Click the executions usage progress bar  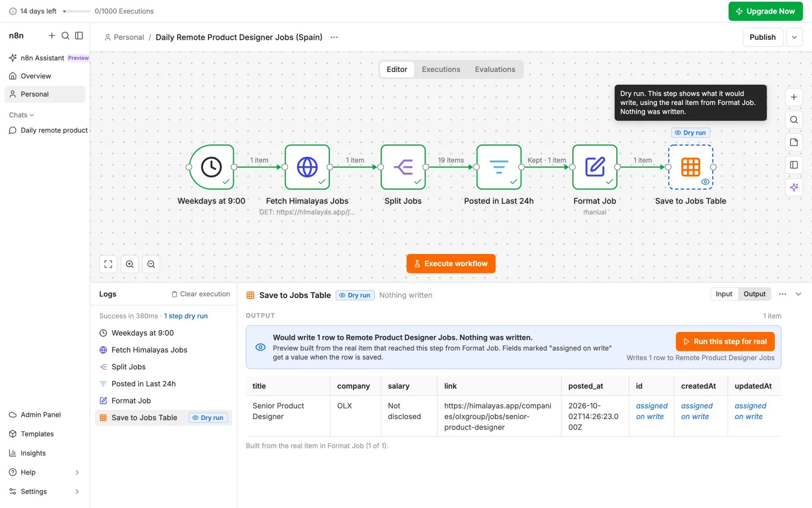point(77,11)
